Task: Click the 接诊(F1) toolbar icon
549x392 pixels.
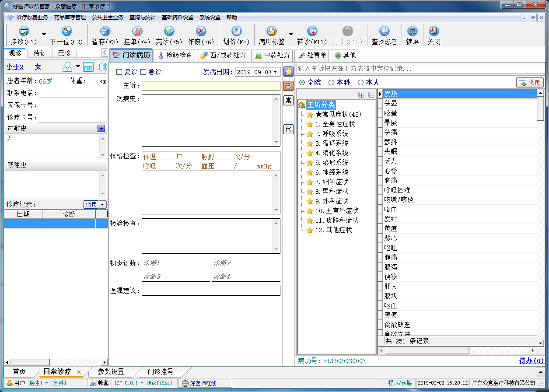Action: (24, 31)
